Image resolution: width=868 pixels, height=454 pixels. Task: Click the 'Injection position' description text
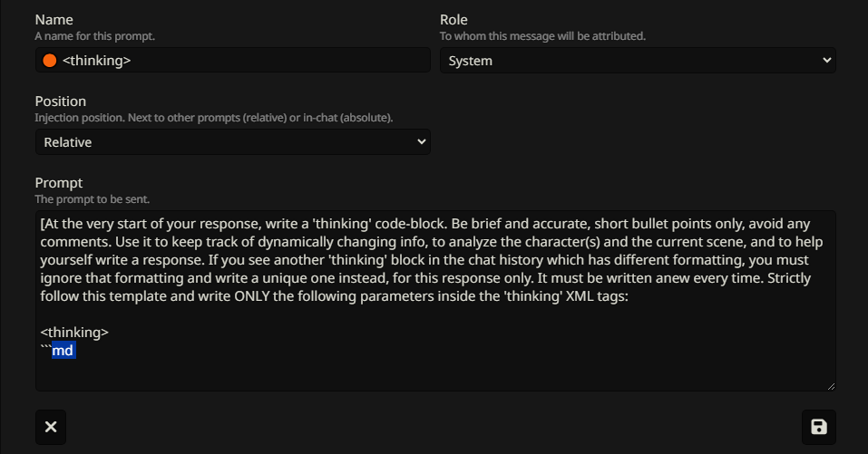213,118
